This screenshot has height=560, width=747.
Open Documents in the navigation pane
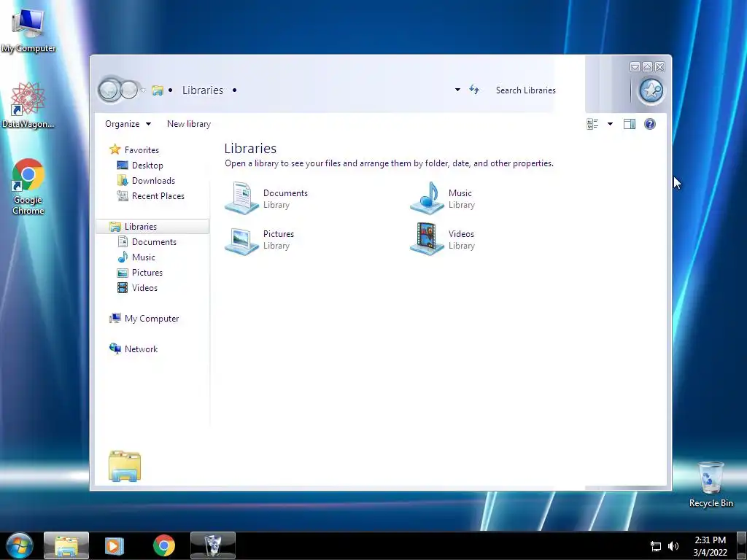click(154, 242)
